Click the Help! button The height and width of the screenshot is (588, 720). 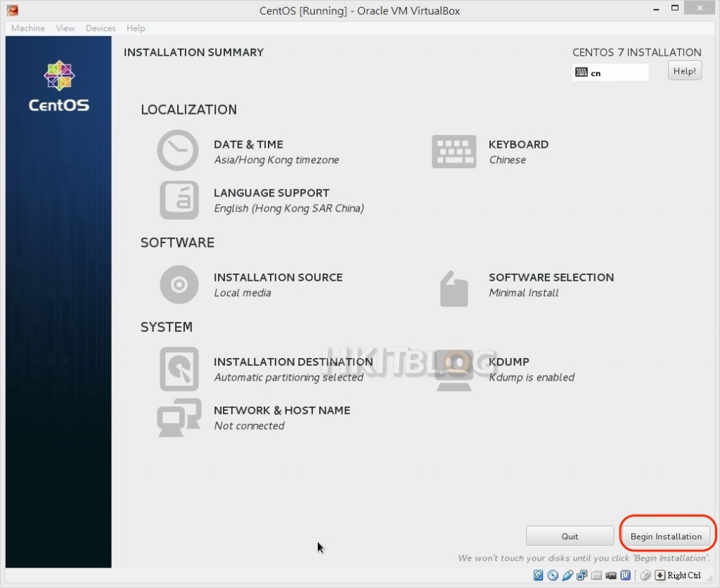click(x=685, y=71)
